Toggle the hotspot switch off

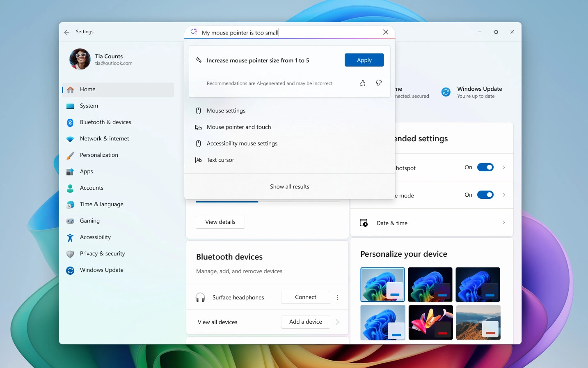(x=485, y=167)
